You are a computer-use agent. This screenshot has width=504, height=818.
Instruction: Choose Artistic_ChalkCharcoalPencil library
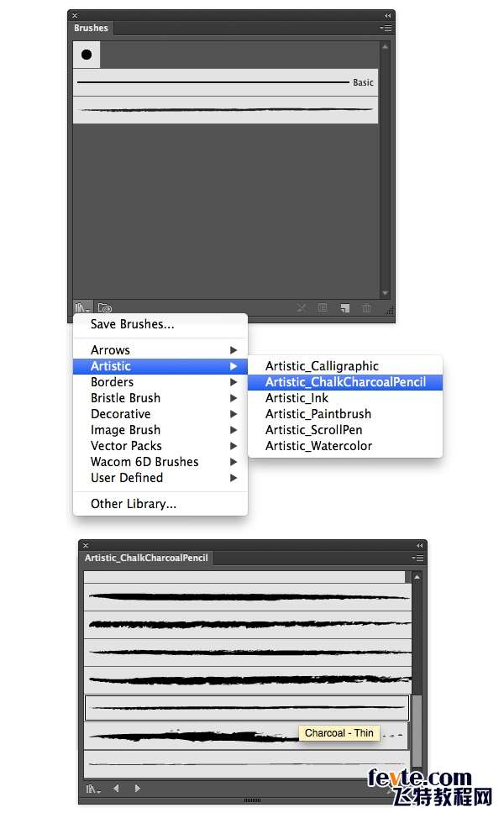coord(345,382)
